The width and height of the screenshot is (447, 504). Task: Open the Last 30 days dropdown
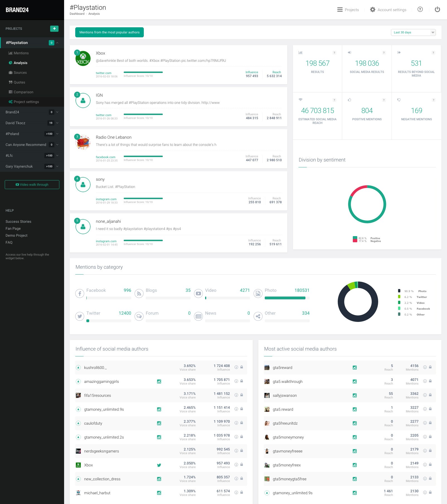pos(413,33)
